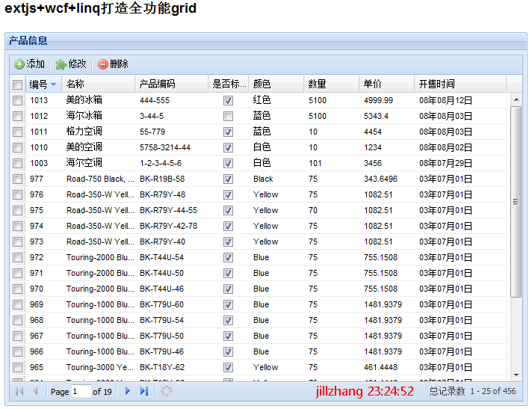Open the 编号 column sort dropdown arrow
532x409 pixels.
(53, 84)
